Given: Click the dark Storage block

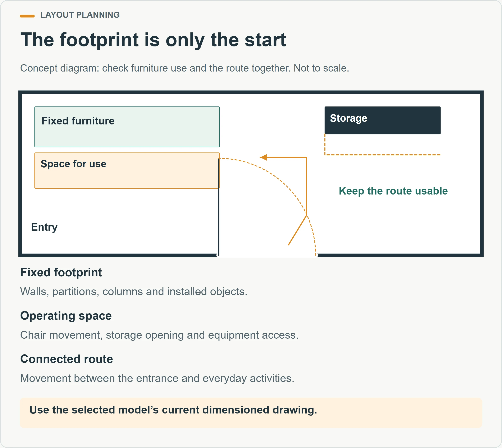Looking at the screenshot, I should (383, 120).
